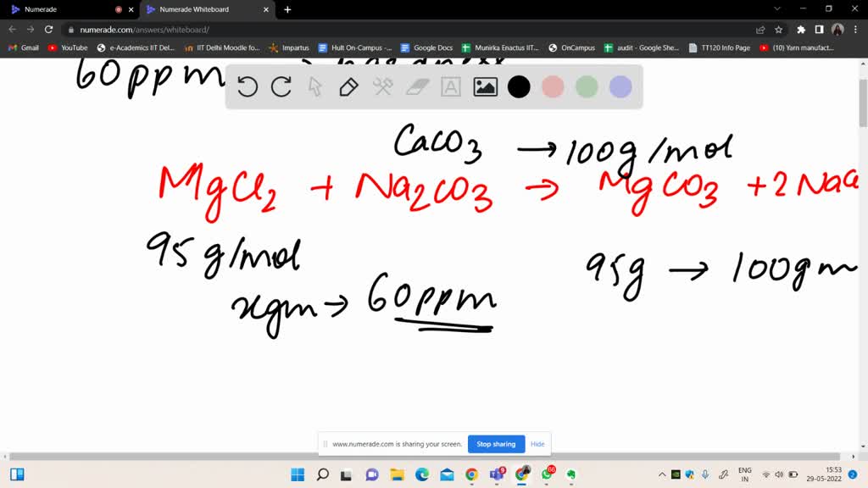Select the Pencil drawing tool
Viewport: 868px width, 488px height.
pyautogui.click(x=348, y=86)
